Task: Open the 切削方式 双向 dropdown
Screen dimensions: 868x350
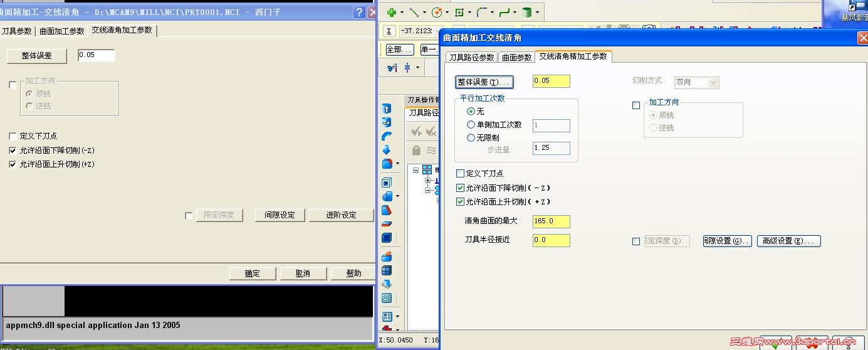Action: (696, 82)
